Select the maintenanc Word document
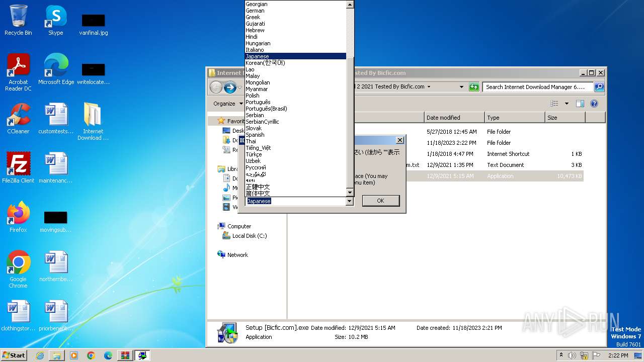This screenshot has height=362, width=644. [x=56, y=168]
